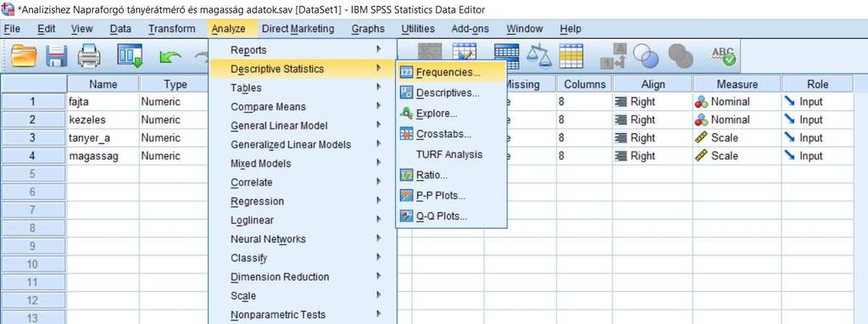This screenshot has width=868, height=324.
Task: Select row header number 1
Action: click(x=33, y=102)
